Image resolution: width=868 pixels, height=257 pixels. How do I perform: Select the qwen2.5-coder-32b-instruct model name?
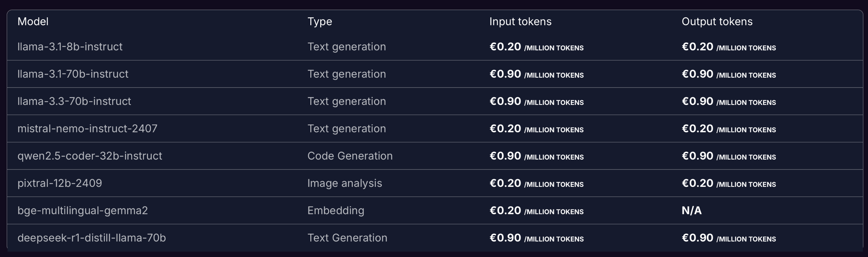[90, 156]
